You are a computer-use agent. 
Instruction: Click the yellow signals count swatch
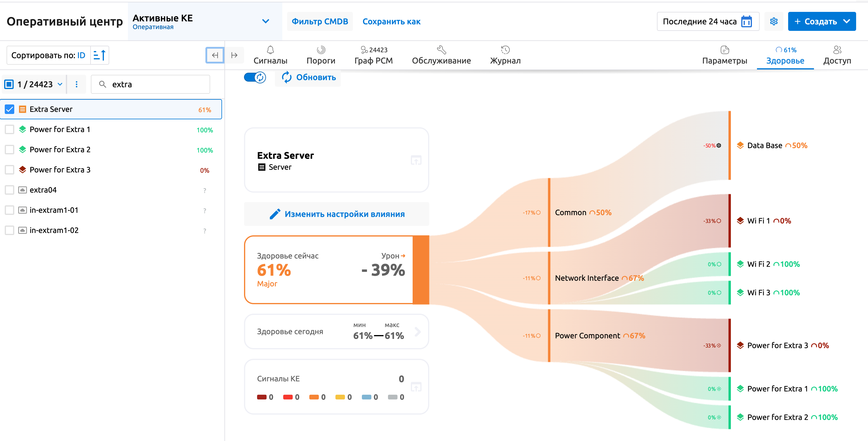340,397
